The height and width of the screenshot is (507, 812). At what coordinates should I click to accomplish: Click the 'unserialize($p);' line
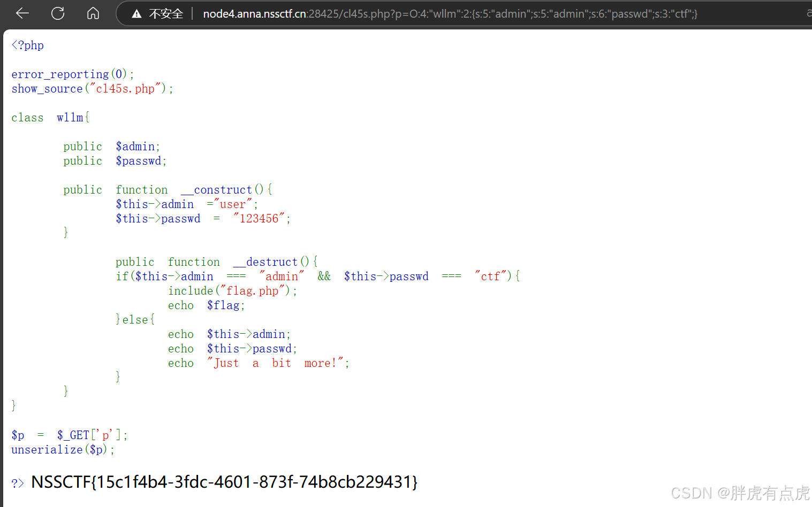[x=63, y=450]
